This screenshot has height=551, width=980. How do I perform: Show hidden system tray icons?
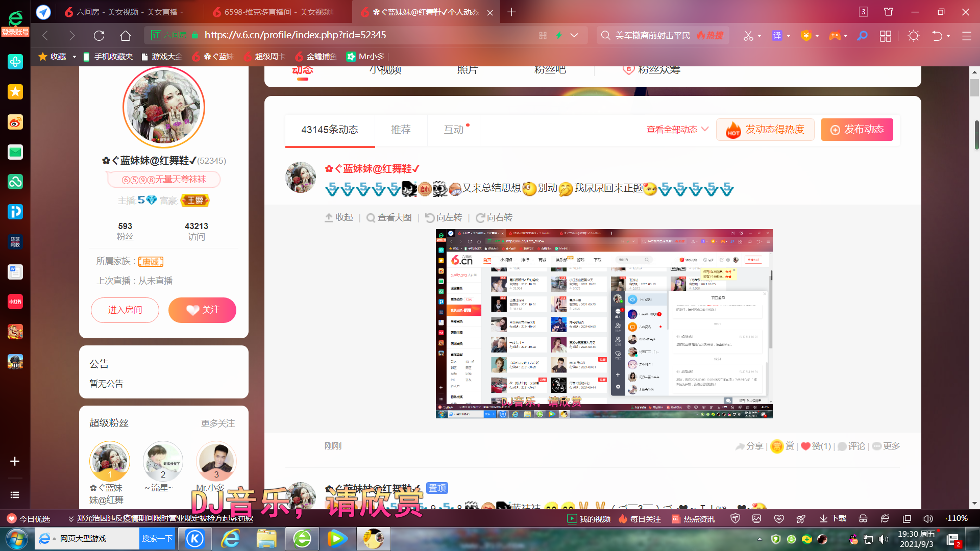(x=759, y=539)
